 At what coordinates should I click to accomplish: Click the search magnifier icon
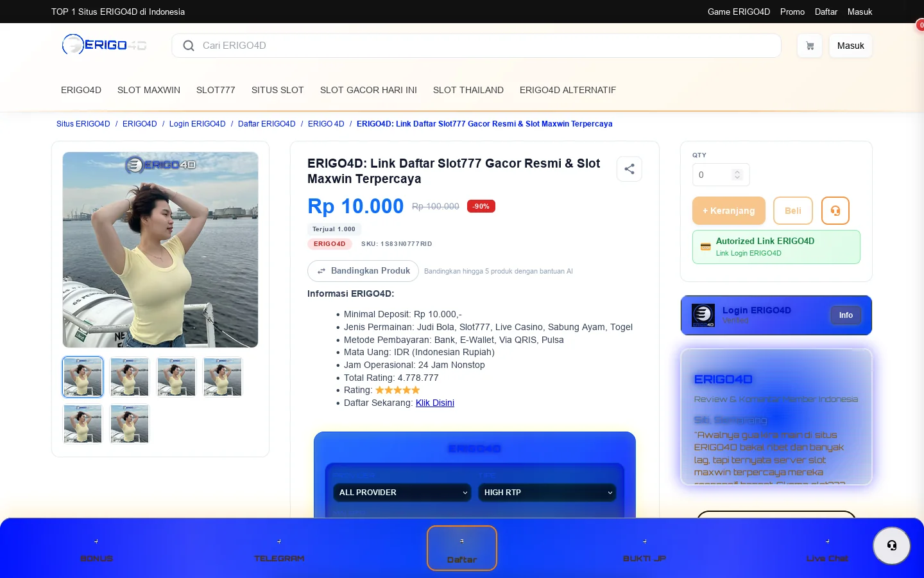(189, 46)
